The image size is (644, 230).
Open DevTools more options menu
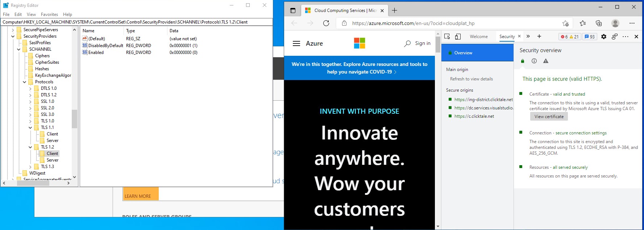[x=626, y=37]
